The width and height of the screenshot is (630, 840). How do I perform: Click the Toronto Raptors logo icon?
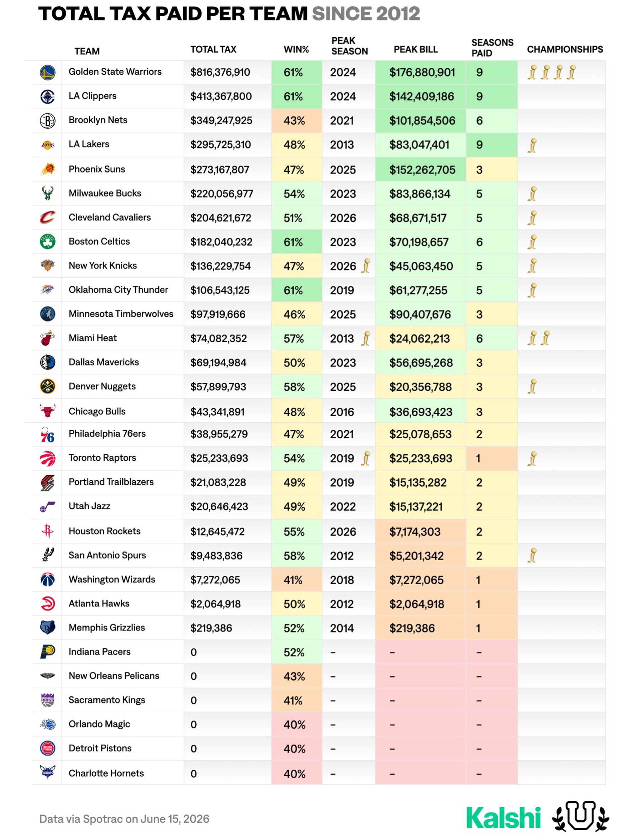coord(47,458)
